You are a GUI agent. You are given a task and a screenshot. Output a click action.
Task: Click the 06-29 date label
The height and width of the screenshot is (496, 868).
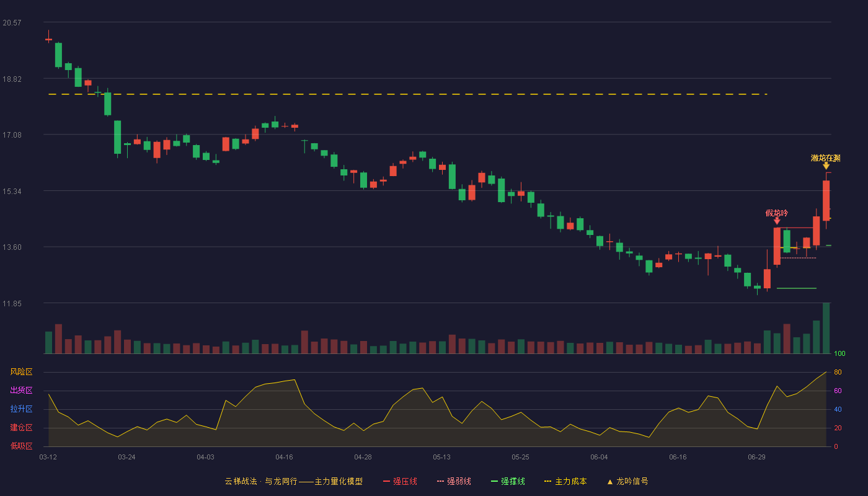756,457
